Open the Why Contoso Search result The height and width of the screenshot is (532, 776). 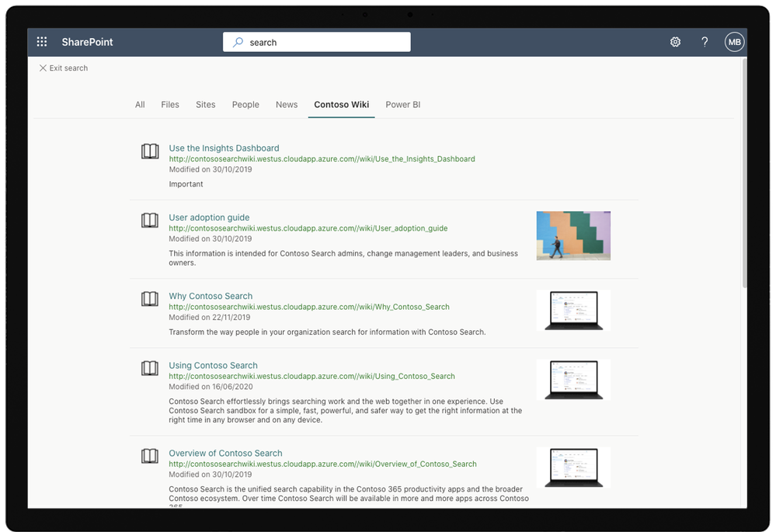[x=211, y=296]
